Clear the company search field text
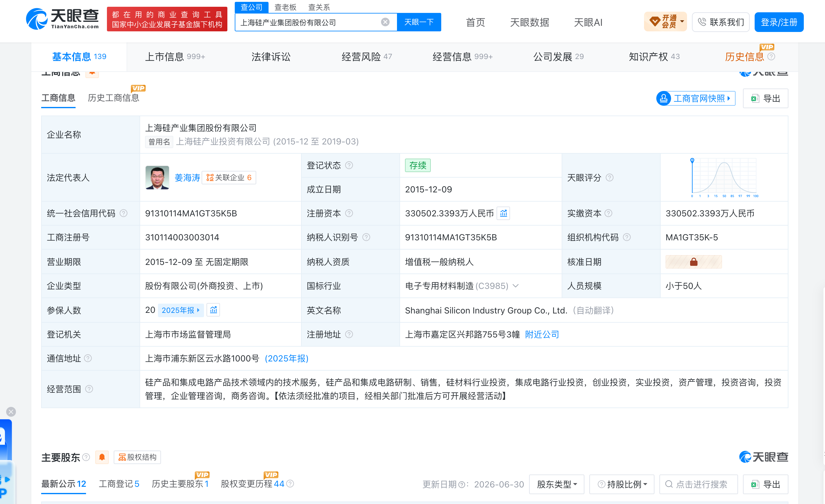 (385, 22)
